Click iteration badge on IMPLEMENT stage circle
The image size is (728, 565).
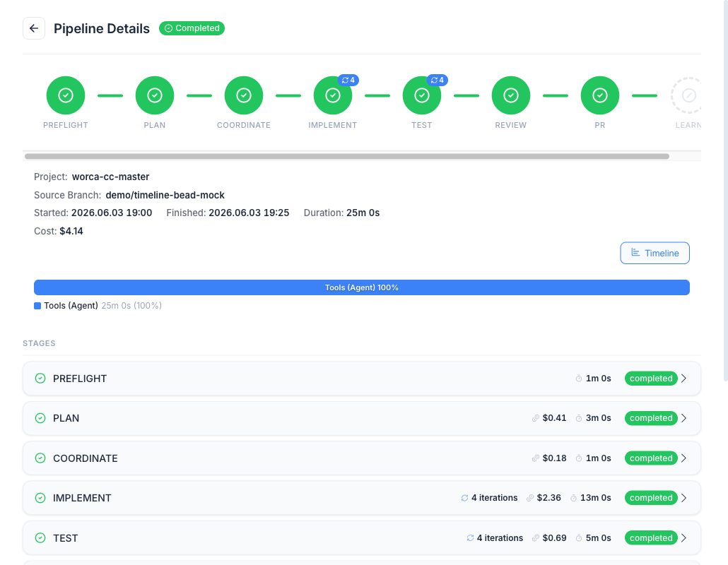click(x=348, y=80)
